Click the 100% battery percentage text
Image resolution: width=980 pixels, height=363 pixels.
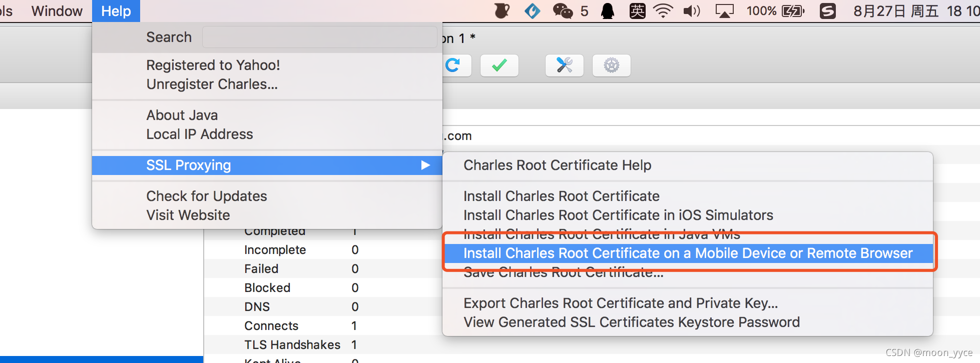click(761, 11)
